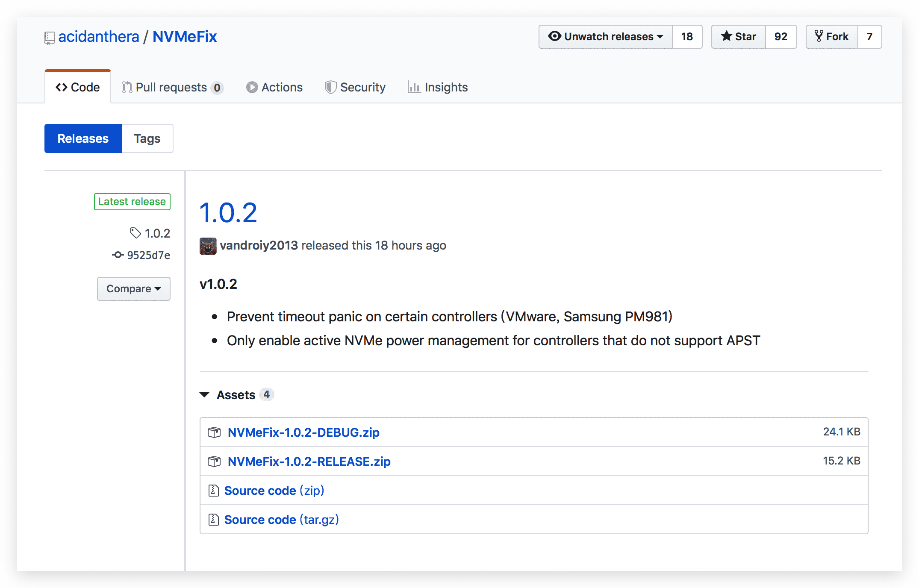The width and height of the screenshot is (919, 588).
Task: Open the acidanthera owner link
Action: point(99,37)
